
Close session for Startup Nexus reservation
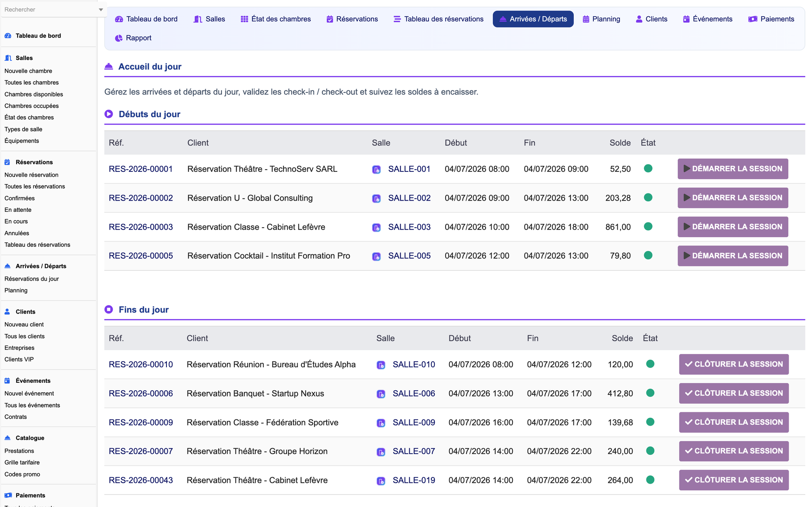(734, 393)
